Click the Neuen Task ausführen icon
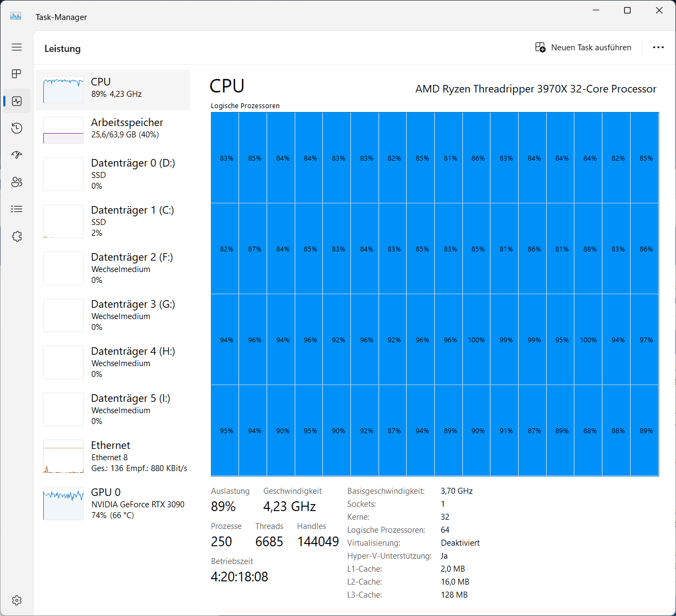 point(540,47)
